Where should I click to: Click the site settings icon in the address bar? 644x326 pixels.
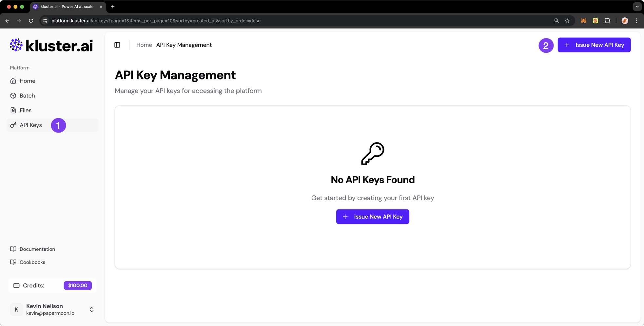pyautogui.click(x=45, y=21)
